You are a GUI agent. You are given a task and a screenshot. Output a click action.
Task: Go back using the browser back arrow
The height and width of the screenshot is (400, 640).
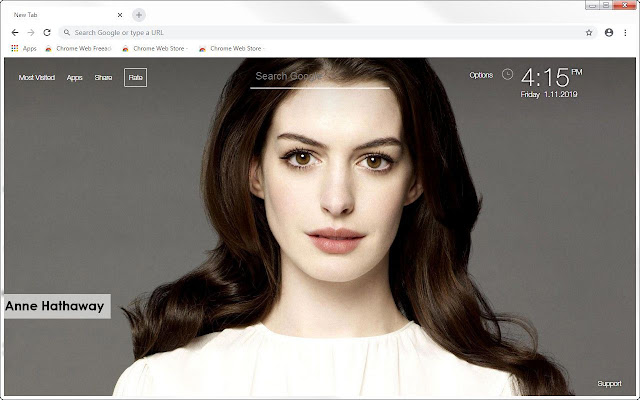pyautogui.click(x=15, y=33)
